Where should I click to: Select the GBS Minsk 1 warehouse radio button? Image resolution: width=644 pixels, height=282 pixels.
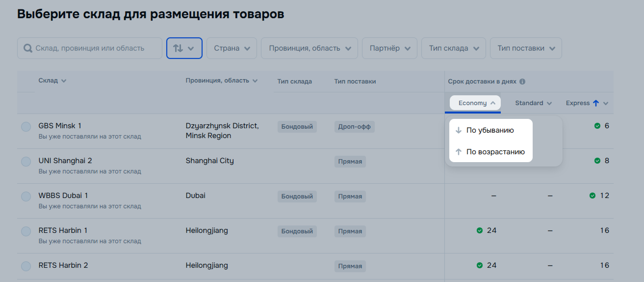pos(26,127)
